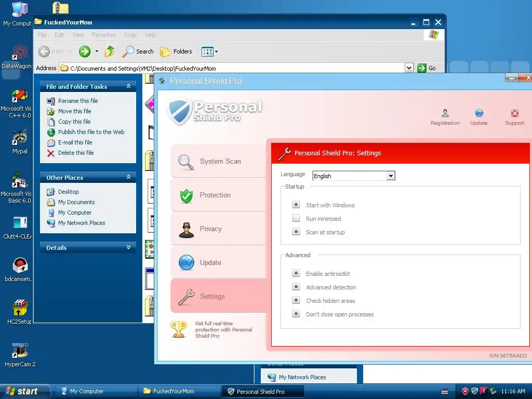
Task: Open the System Scan section
Action: pos(219,162)
